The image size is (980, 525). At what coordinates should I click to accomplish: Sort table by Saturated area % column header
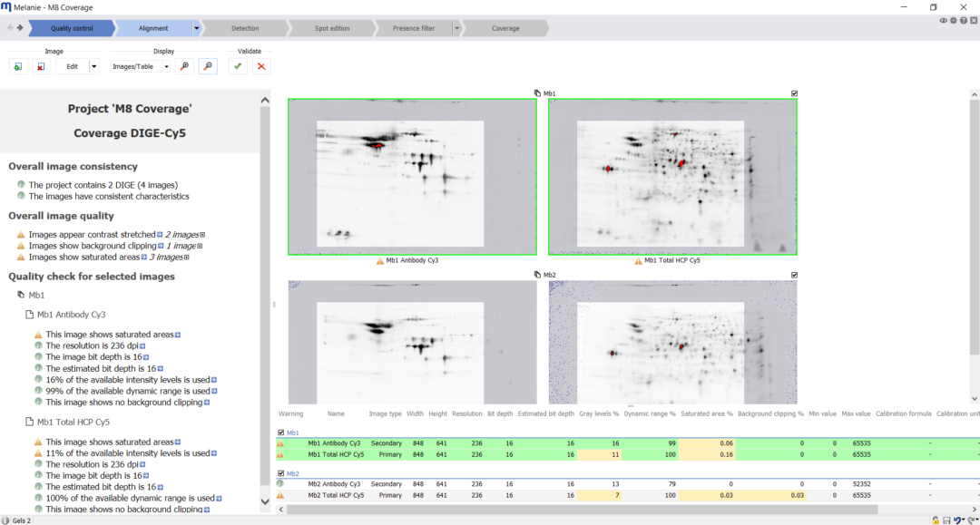coord(706,413)
